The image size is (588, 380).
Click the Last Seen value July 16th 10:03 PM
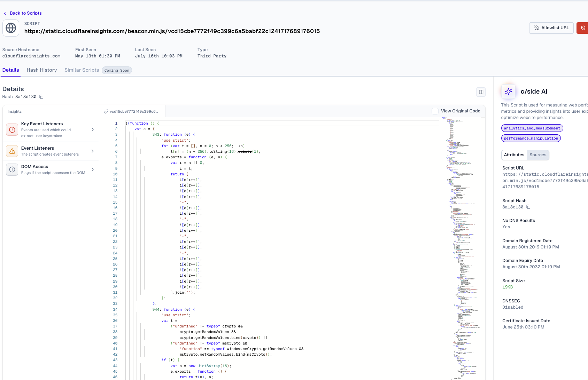pos(158,56)
